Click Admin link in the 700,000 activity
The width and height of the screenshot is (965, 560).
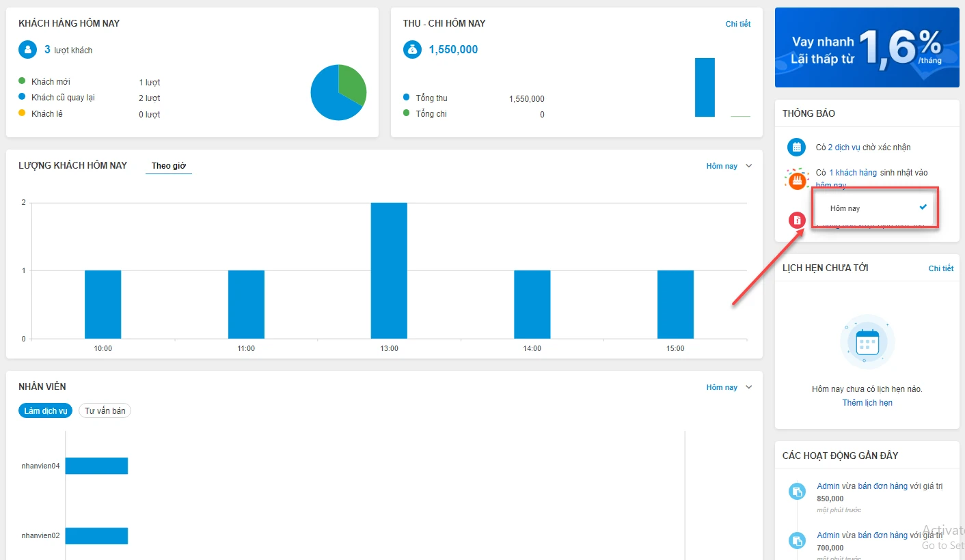click(x=828, y=535)
